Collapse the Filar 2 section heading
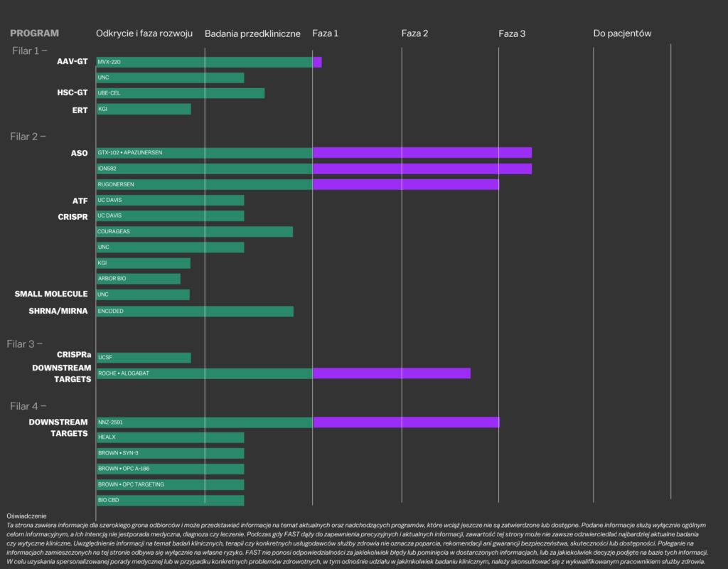Viewport: 728px width, 569px height. 29,136
